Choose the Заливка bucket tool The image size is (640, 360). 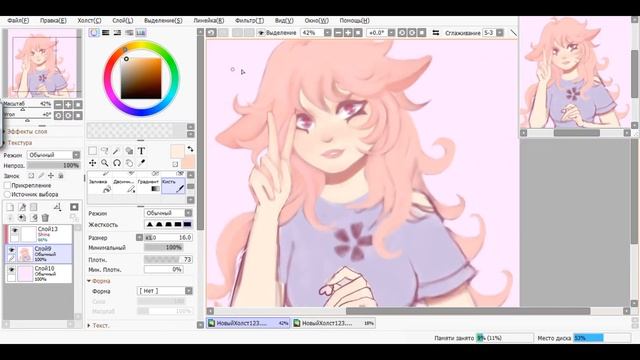coord(100,185)
